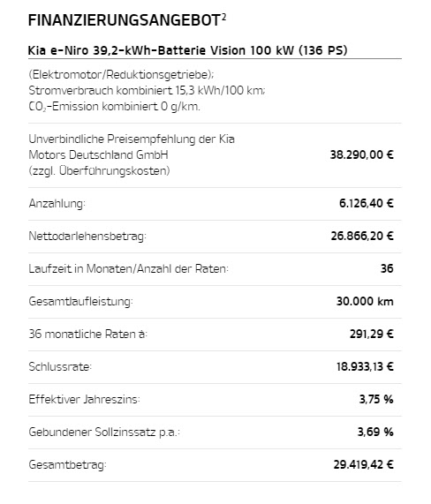Click the Laufzeit in Monaten label
Screen dimensions: 431x504
129,268
